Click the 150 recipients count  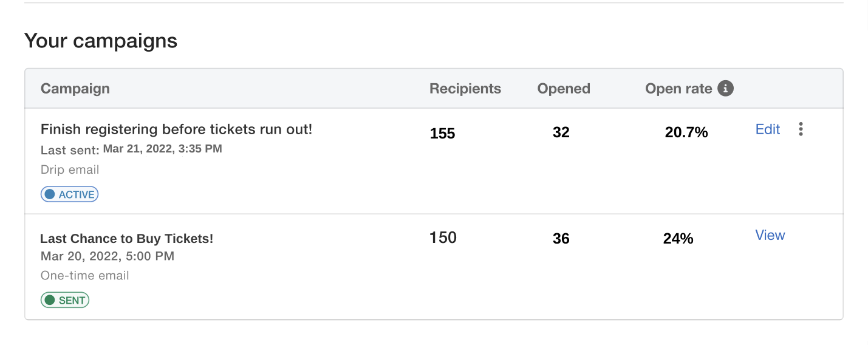click(443, 237)
